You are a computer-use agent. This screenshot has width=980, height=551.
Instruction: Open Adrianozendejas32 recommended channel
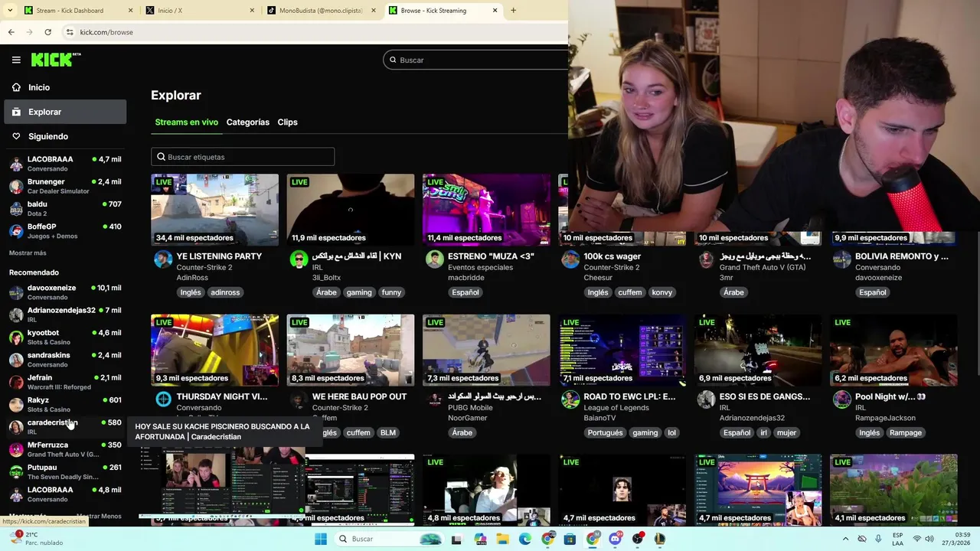65,315
